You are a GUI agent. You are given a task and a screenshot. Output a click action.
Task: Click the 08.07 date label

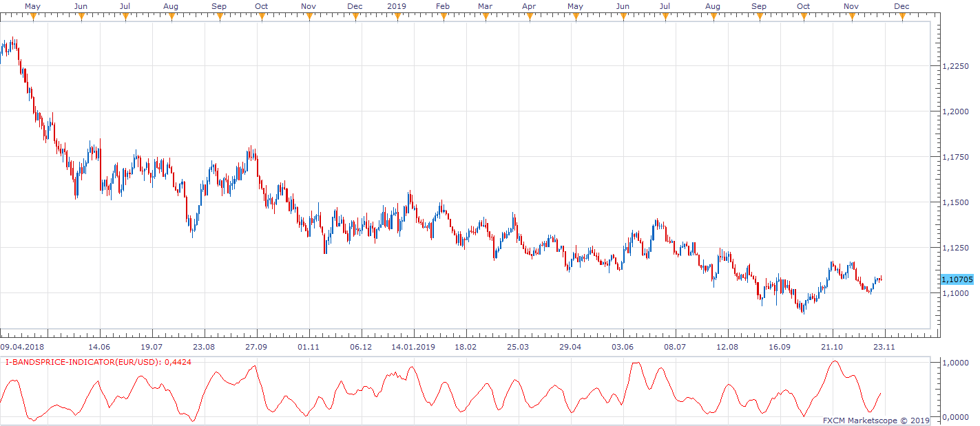(x=675, y=347)
